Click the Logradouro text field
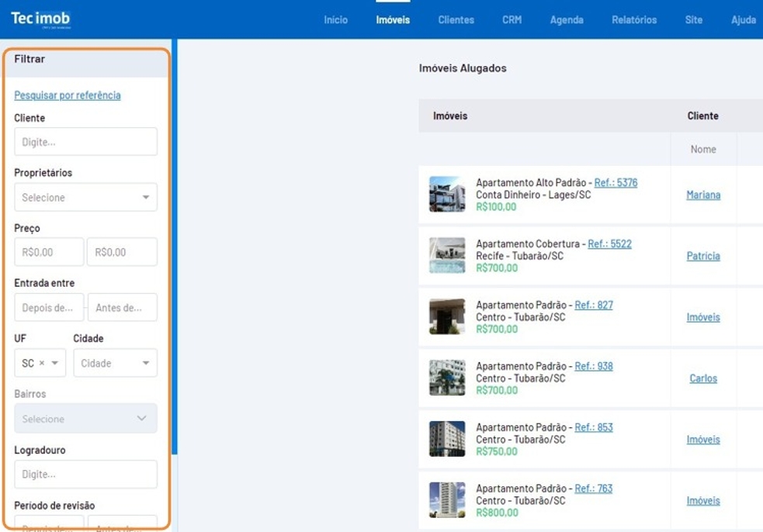Image resolution: width=763 pixels, height=532 pixels. [x=85, y=474]
